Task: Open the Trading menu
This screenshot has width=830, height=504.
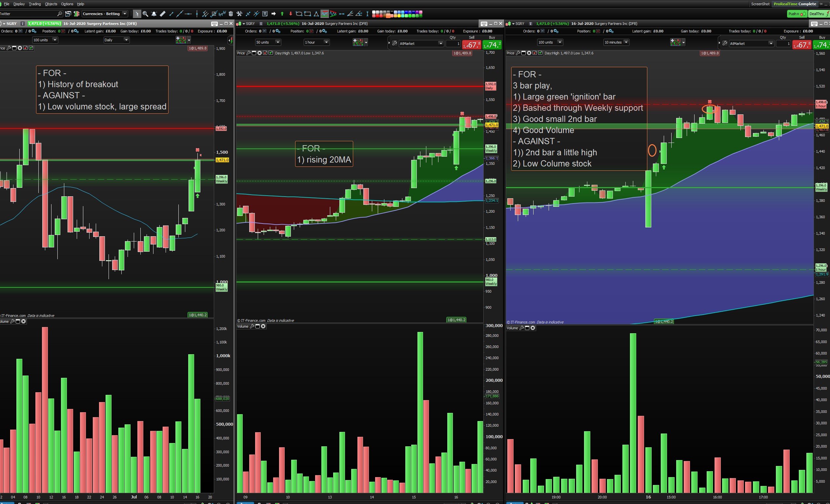Action: click(x=35, y=4)
